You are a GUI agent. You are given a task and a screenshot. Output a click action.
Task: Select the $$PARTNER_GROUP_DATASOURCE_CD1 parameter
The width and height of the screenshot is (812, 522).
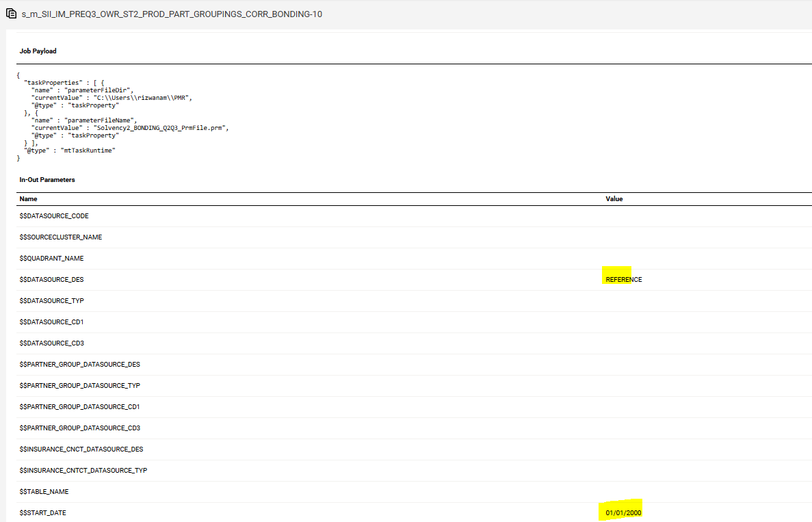coord(80,407)
